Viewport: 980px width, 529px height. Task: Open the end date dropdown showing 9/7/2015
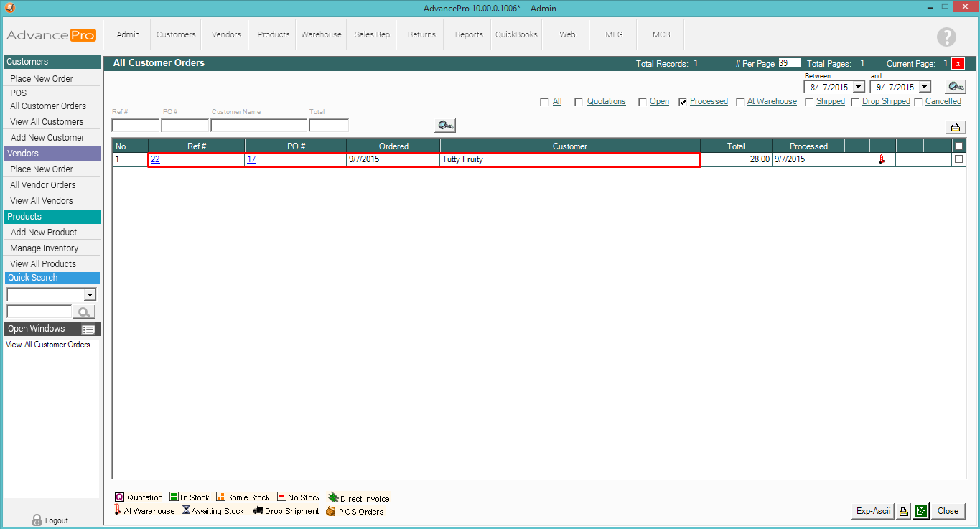(924, 88)
